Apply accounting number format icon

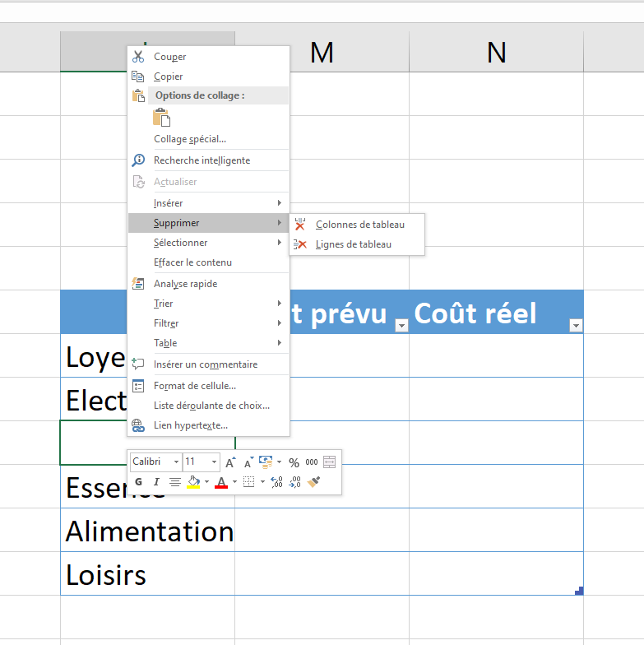pos(266,462)
